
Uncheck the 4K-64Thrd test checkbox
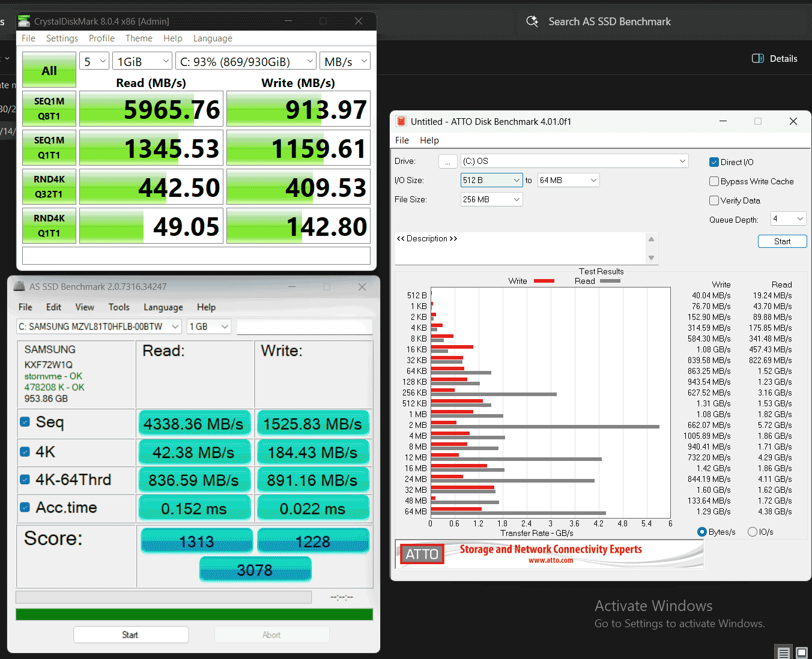pos(25,480)
